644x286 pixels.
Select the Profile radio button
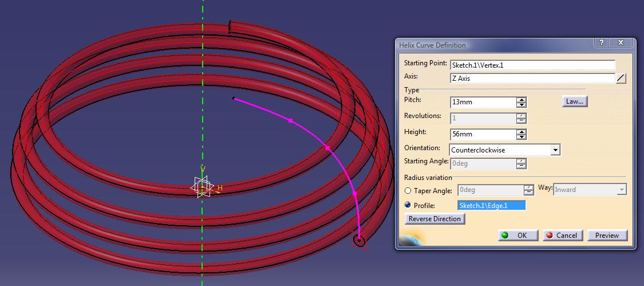(408, 205)
